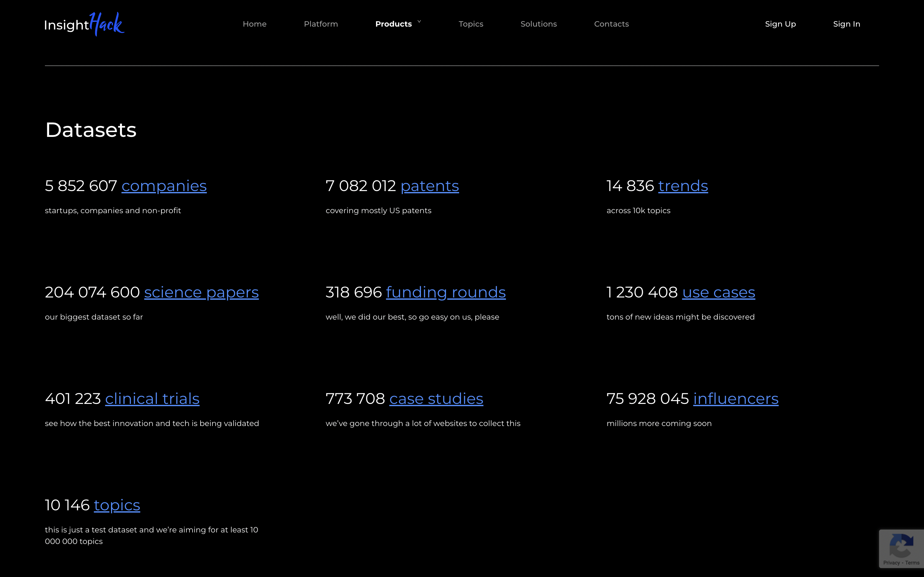This screenshot has height=577, width=924.
Task: Click the Sign In button
Action: pyautogui.click(x=846, y=24)
